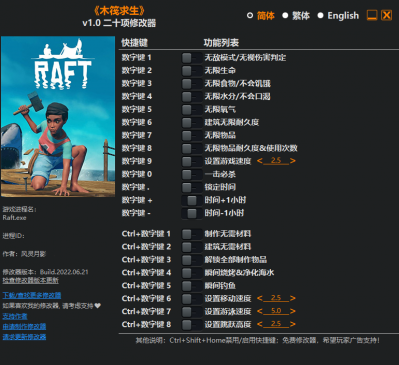This screenshot has width=399, height=365.
Task: Increase swimming speed value arrow
Action: pyautogui.click(x=293, y=311)
